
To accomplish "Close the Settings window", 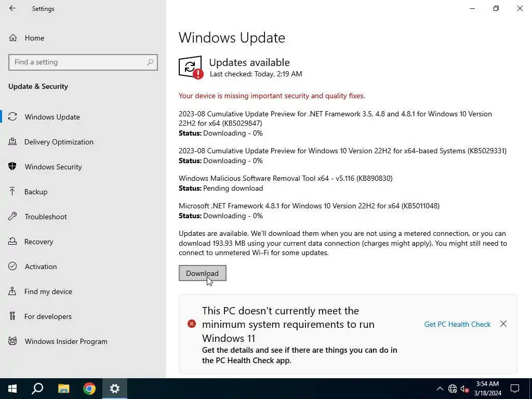I will click(x=520, y=8).
